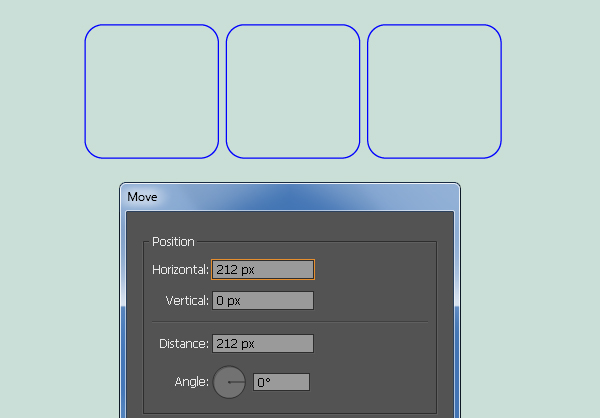Click the Horizontal position input field
Image resolution: width=600 pixels, height=418 pixels.
263,269
